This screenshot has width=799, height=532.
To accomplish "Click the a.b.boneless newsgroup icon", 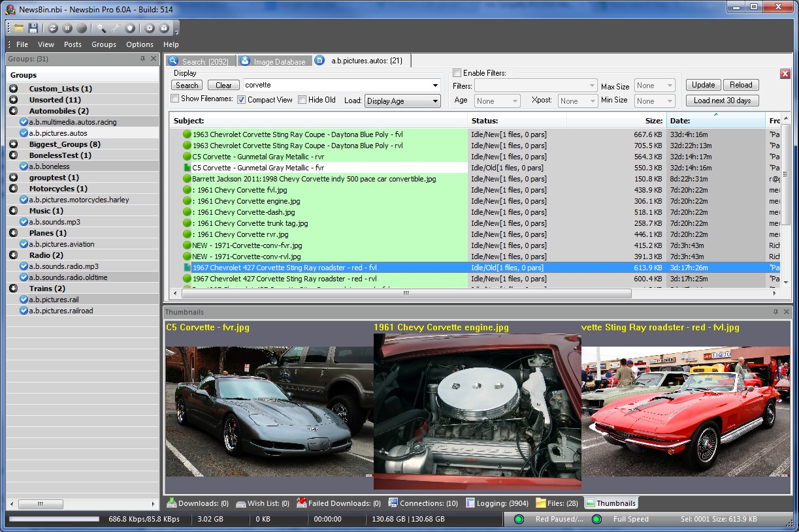I will pos(24,166).
